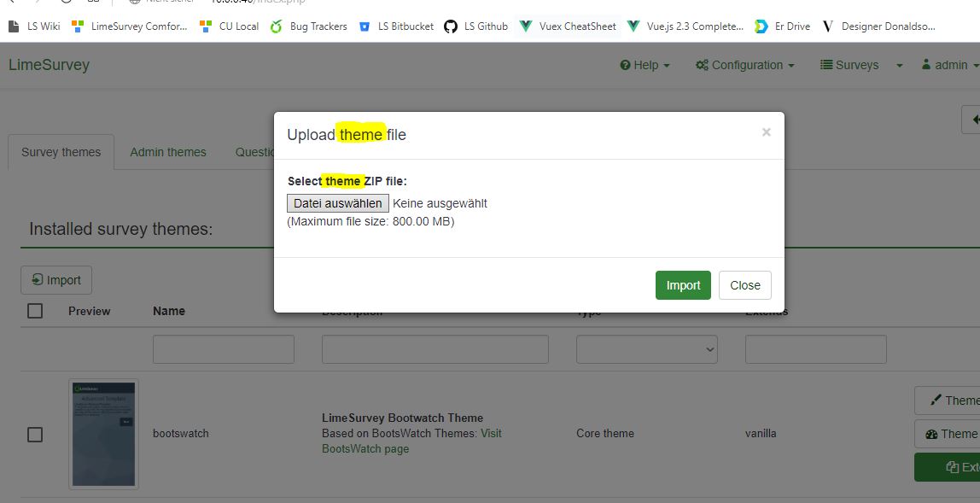The image size is (980, 503).
Task: Click the LimeSurvey logo text
Action: point(49,65)
